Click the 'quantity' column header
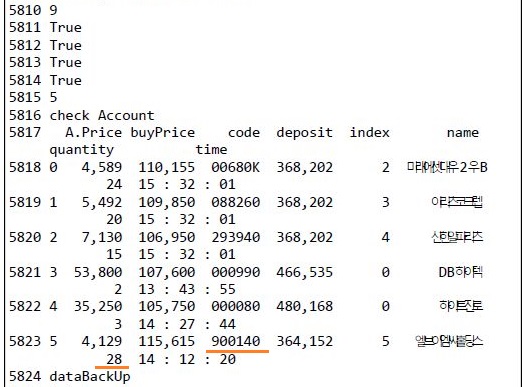Viewport: 522px width, 387px height. [x=82, y=150]
